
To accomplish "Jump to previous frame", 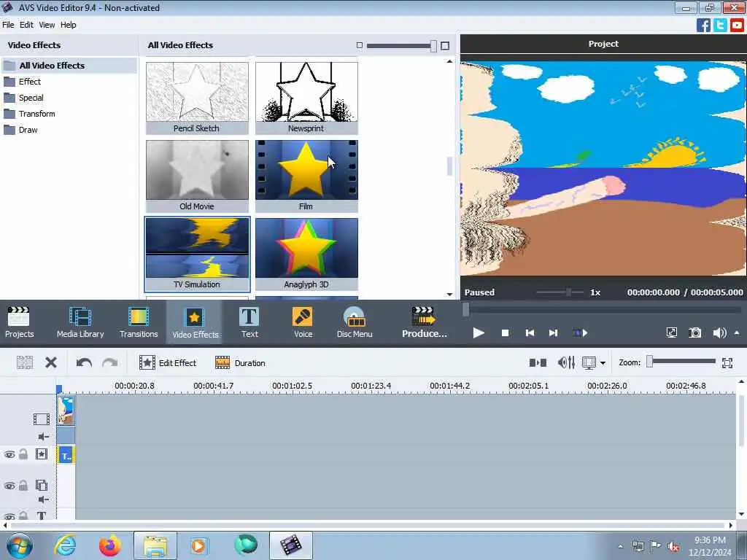I will pos(530,332).
